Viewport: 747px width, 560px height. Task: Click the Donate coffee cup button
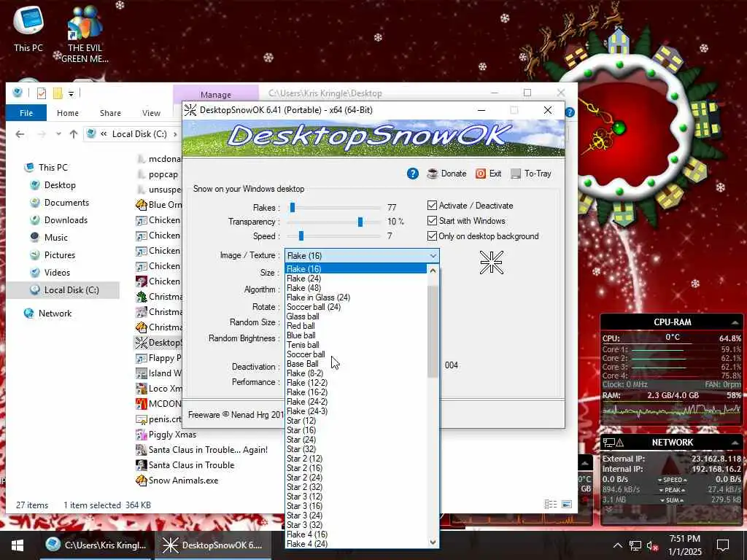(446, 174)
